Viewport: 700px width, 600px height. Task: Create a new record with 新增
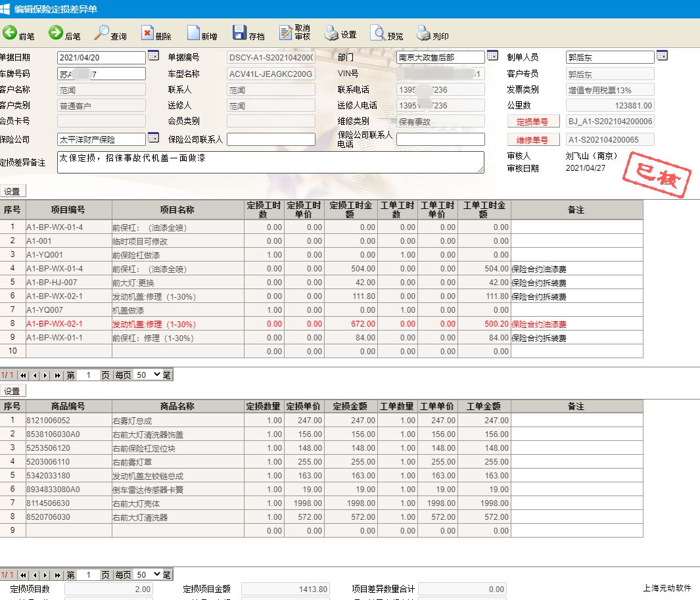(193, 34)
